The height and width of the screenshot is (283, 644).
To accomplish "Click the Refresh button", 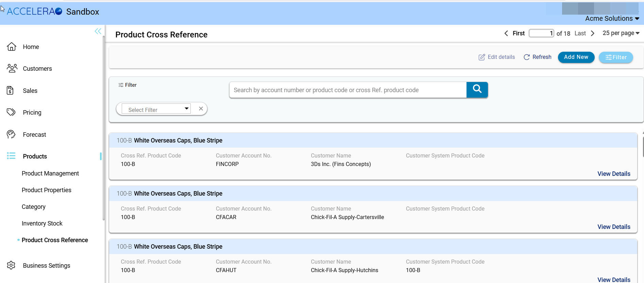I will click(538, 57).
